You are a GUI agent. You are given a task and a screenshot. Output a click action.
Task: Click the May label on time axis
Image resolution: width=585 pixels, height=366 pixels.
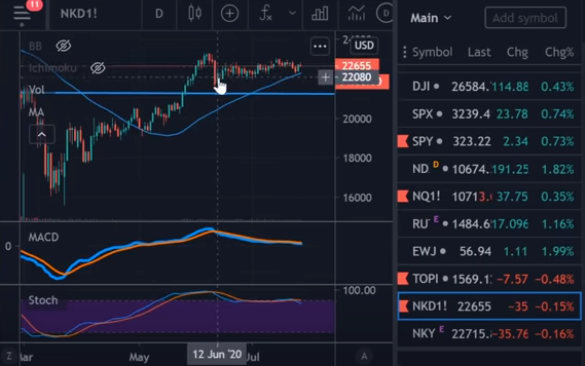(139, 357)
